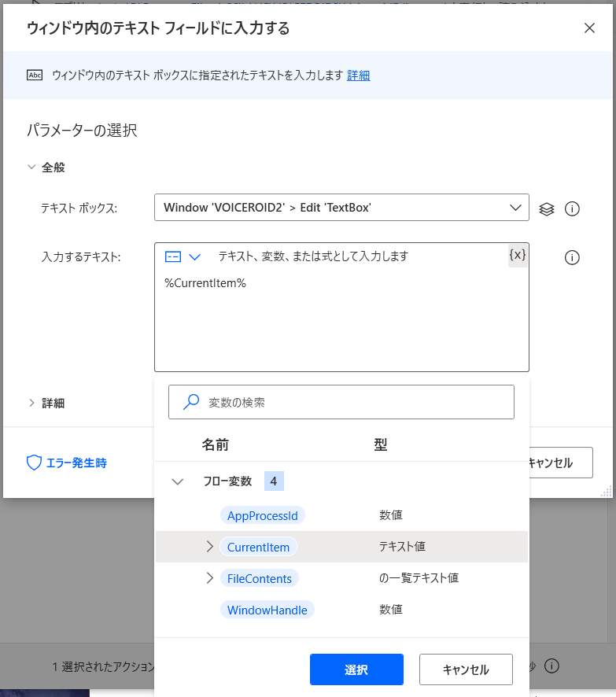Open the text input type icon
This screenshot has height=697, width=616.
tap(173, 256)
